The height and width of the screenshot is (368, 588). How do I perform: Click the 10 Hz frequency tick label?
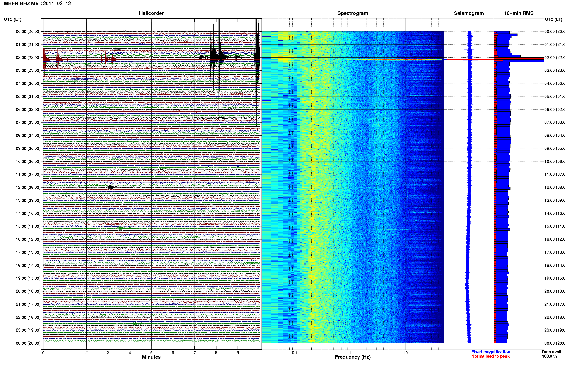(405, 353)
